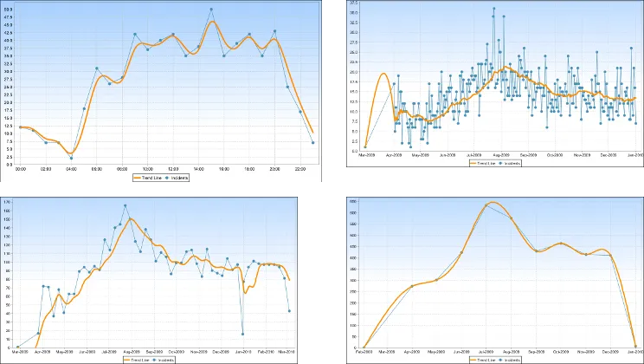Select the peak data point in the 170-scale chart
This screenshot has height=364, width=644.
click(x=126, y=205)
